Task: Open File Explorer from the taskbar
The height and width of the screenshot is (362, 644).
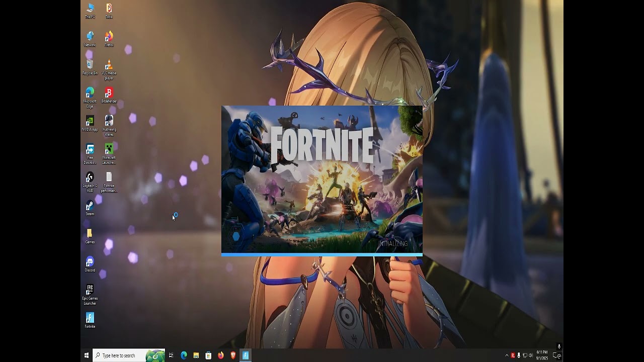Action: (196, 355)
